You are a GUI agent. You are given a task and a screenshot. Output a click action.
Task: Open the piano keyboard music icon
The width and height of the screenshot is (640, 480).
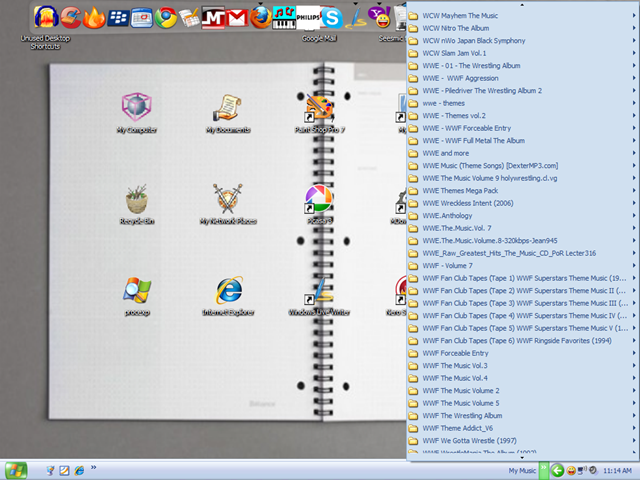(x=284, y=18)
